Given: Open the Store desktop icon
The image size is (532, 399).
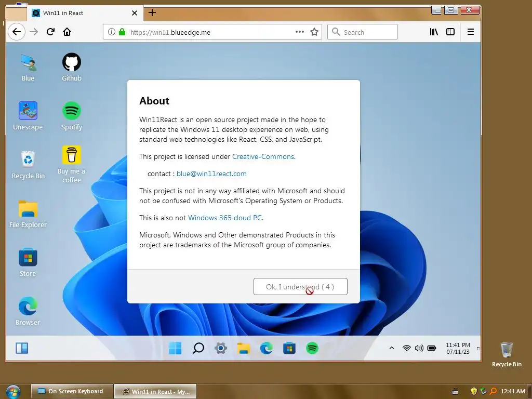Looking at the screenshot, I should (28, 263).
